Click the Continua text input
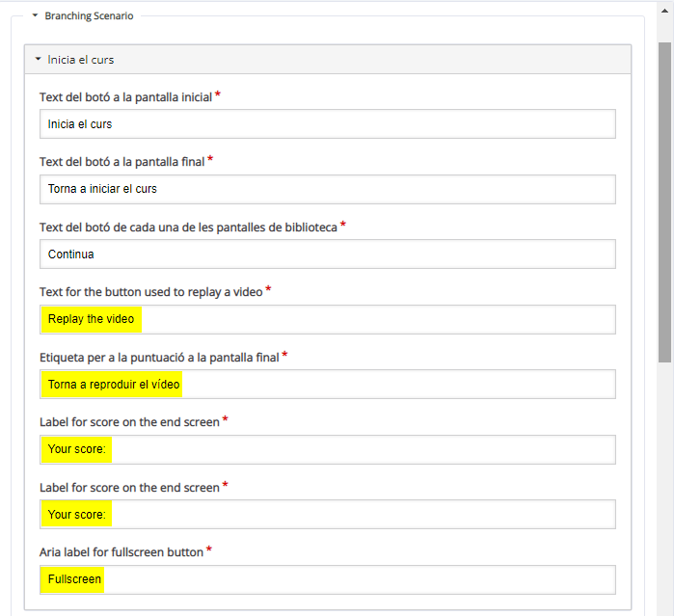Image resolution: width=674 pixels, height=616 pixels. 328,254
